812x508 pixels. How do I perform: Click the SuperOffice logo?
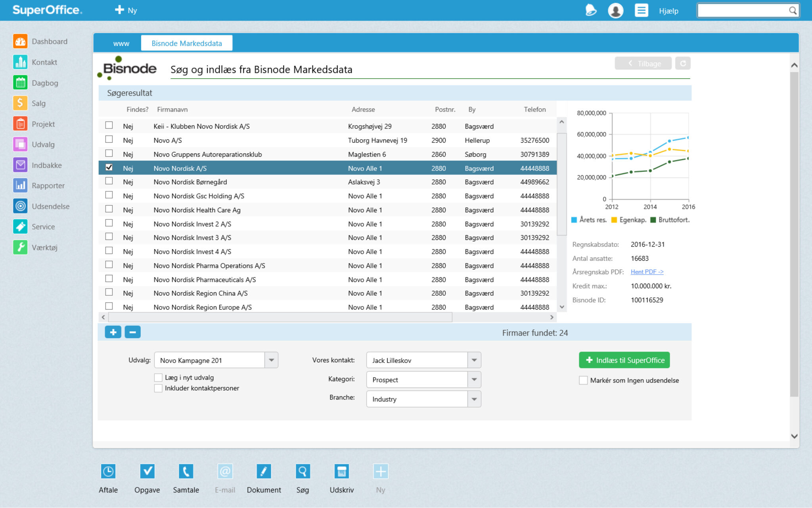point(47,10)
